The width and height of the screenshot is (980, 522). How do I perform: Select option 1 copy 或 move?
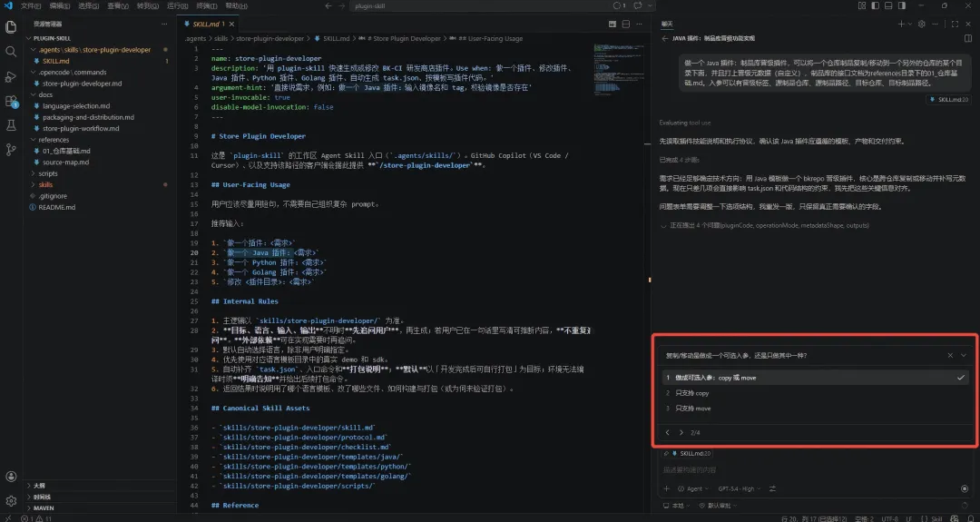coord(815,378)
